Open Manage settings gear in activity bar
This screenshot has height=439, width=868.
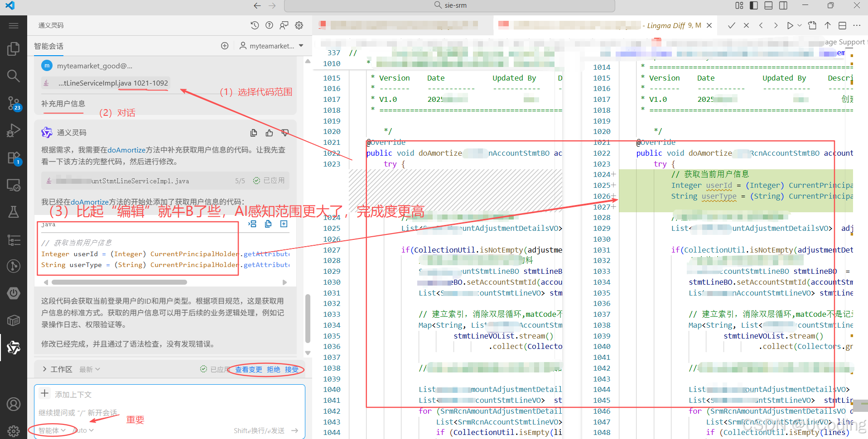[x=14, y=431]
